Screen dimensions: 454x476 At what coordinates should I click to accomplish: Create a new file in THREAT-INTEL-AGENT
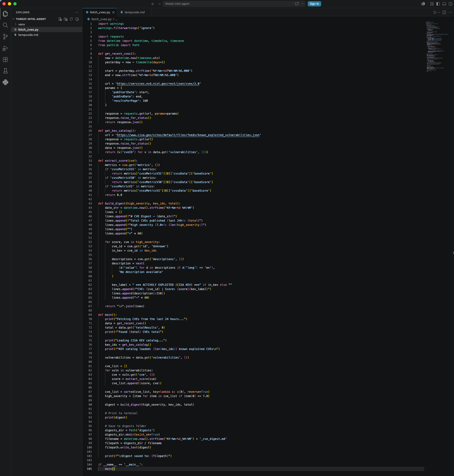point(60,19)
